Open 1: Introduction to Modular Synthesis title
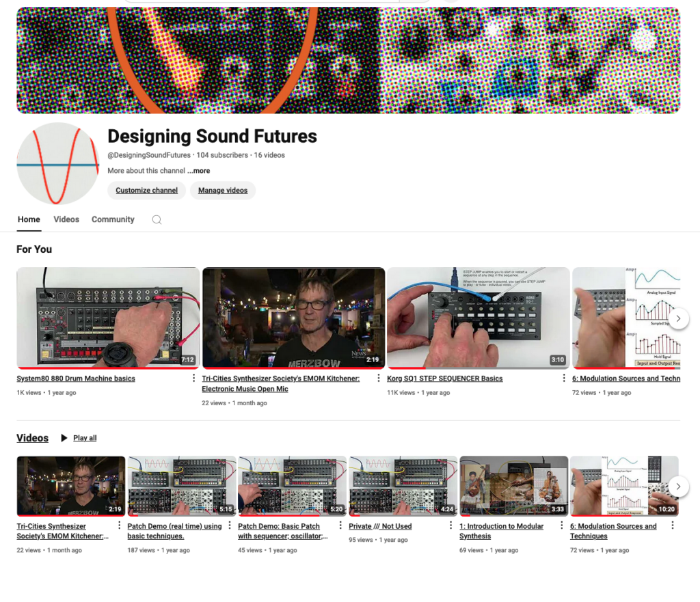 tap(501, 531)
